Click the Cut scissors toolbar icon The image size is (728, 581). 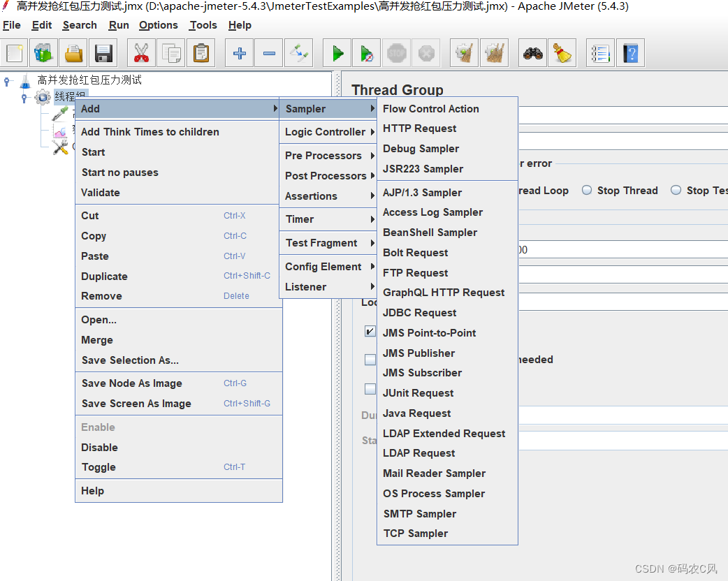141,53
